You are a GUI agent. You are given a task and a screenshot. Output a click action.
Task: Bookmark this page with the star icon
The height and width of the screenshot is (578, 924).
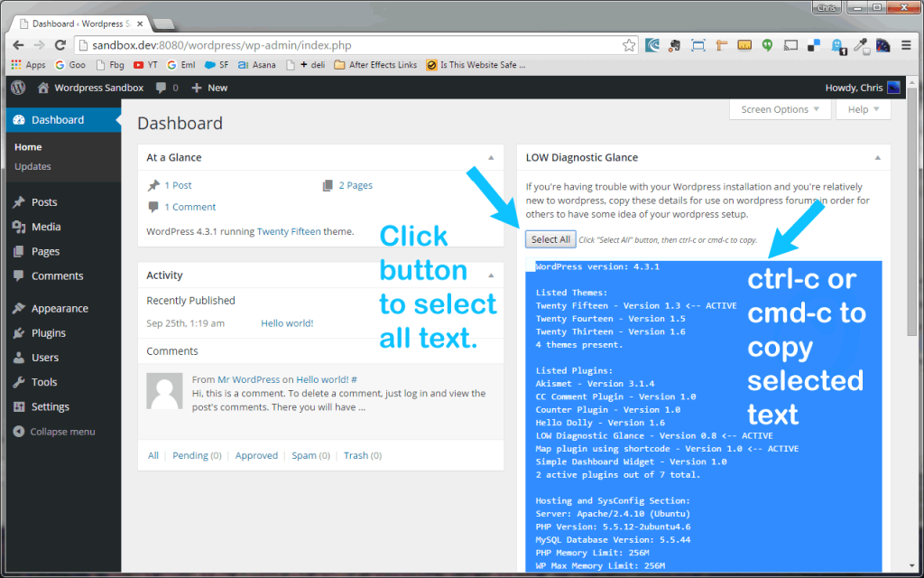[x=629, y=45]
